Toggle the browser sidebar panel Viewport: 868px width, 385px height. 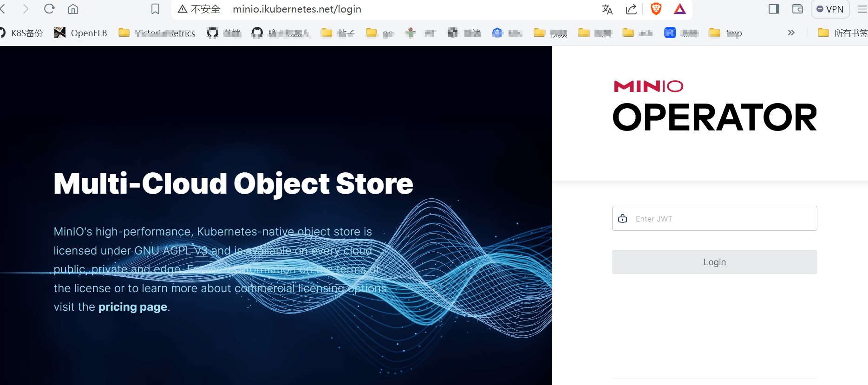tap(774, 9)
